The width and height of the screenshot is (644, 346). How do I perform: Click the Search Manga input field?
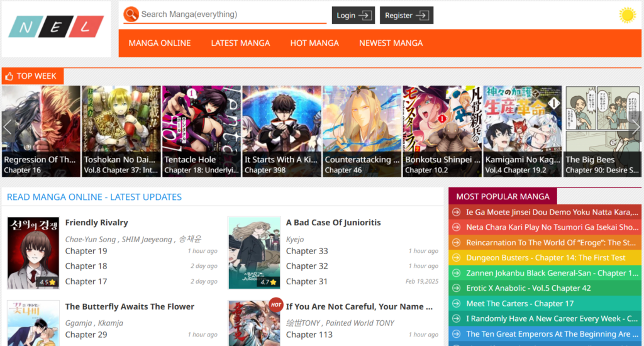(x=234, y=14)
